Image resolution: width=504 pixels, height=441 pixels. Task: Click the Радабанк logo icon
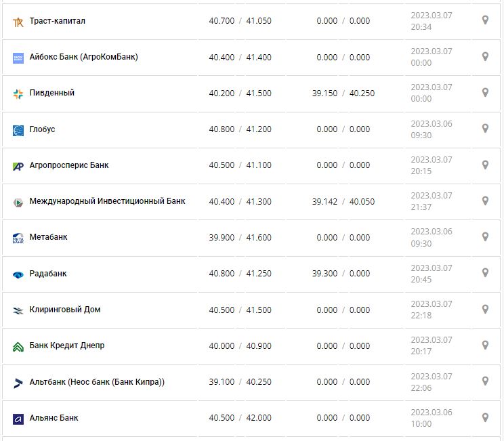(18, 274)
